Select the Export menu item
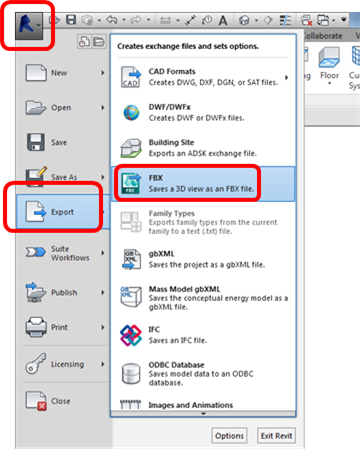This screenshot has width=360, height=449. pos(63,212)
